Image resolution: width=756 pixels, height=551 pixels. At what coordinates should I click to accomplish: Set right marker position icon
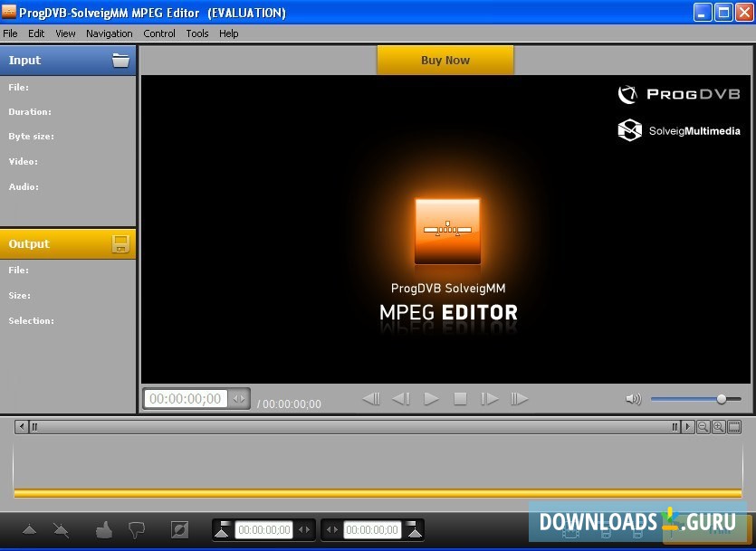click(414, 530)
